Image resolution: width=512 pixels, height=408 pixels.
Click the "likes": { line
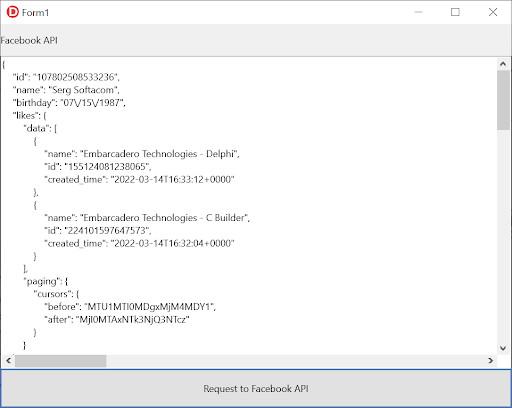click(30, 115)
